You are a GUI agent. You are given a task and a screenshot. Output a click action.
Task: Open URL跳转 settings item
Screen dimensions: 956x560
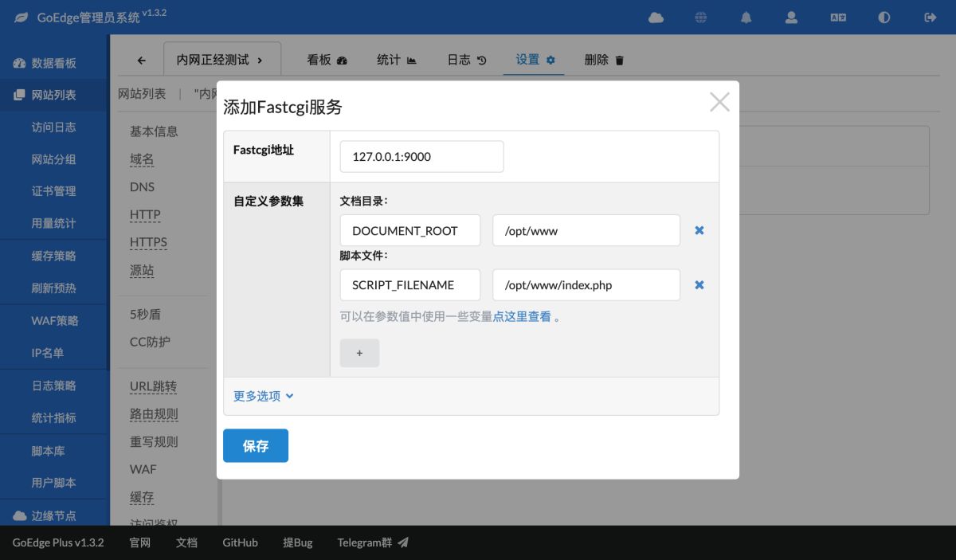(153, 386)
